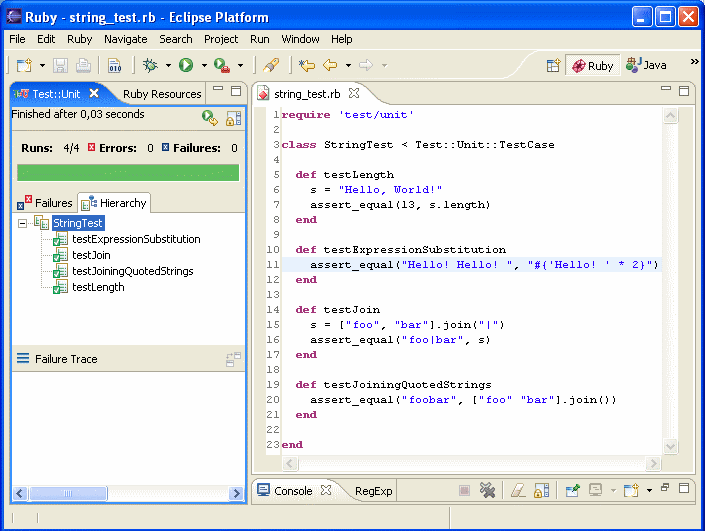Click the green Run button icon
The image size is (705, 531).
[186, 66]
